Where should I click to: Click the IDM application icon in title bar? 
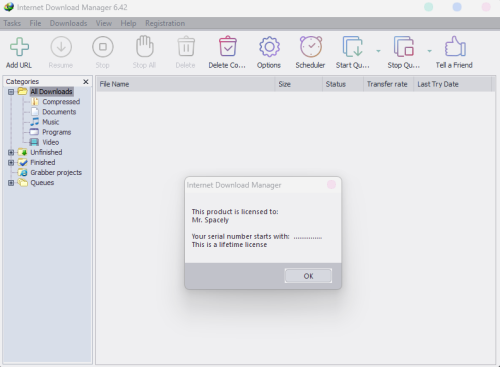pos(9,7)
